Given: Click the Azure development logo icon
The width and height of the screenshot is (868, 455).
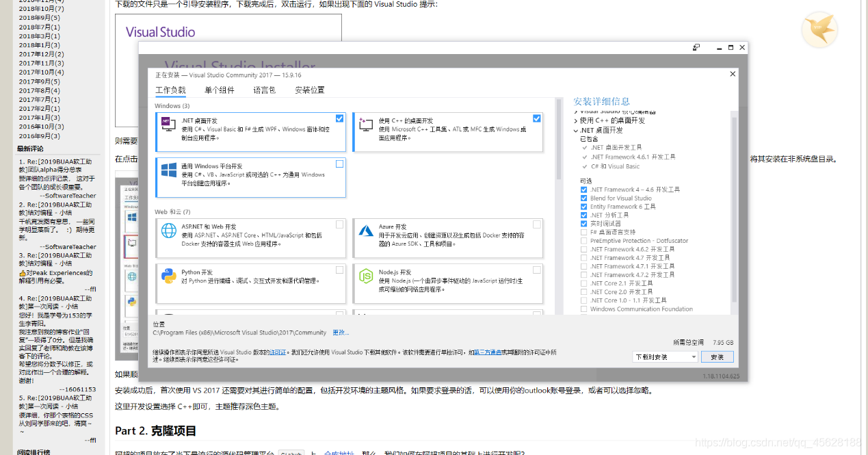Looking at the screenshot, I should [x=366, y=231].
